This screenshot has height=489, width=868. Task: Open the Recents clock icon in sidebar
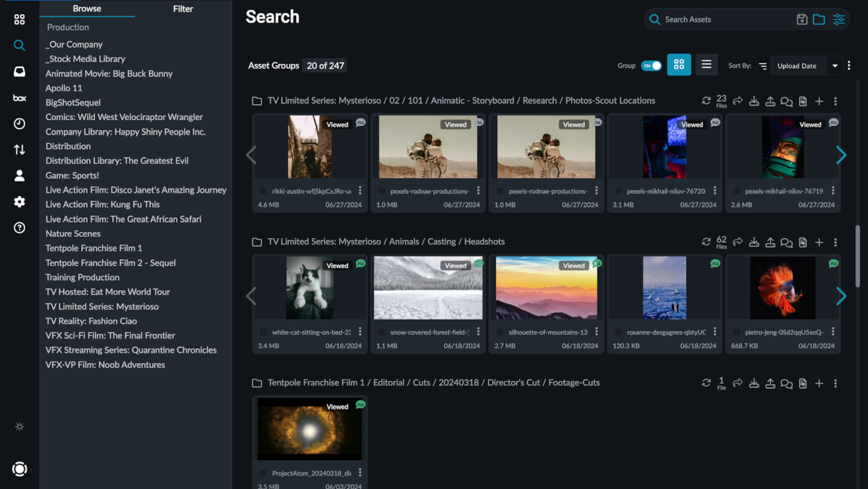coord(19,123)
